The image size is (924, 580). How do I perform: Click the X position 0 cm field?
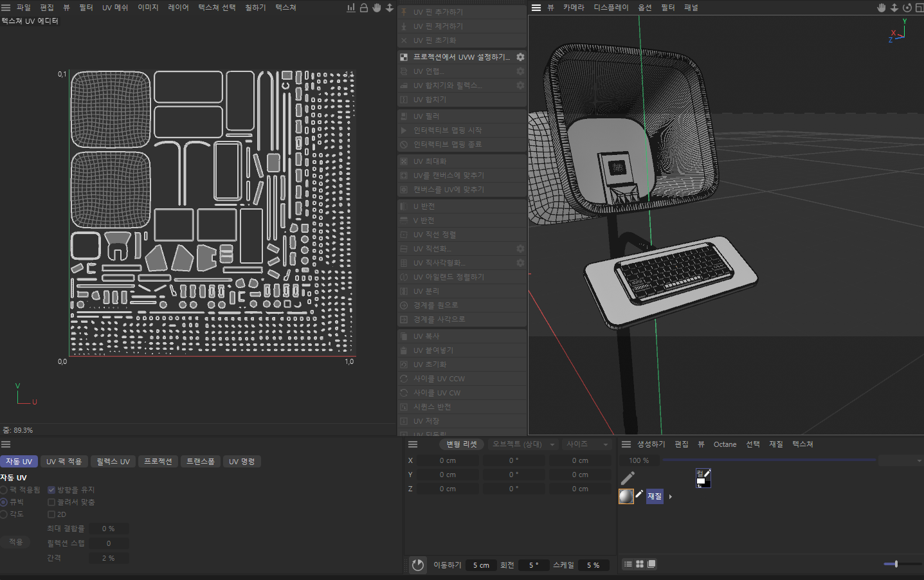(x=448, y=460)
